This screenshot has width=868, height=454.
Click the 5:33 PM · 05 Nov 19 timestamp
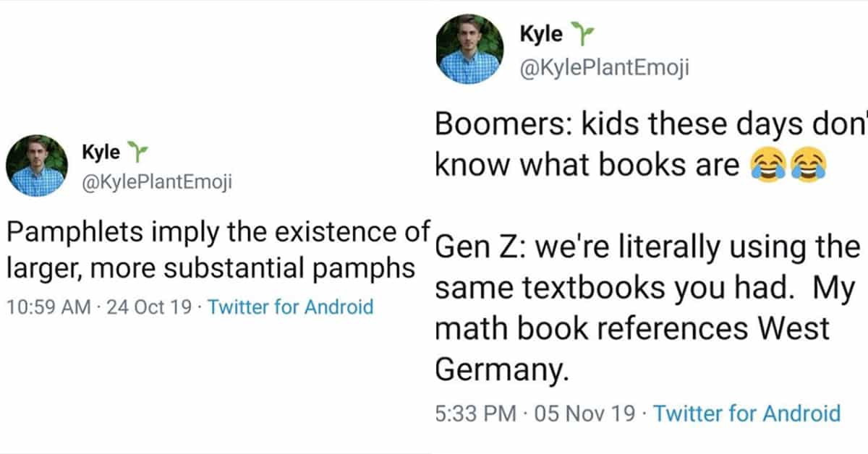click(537, 414)
